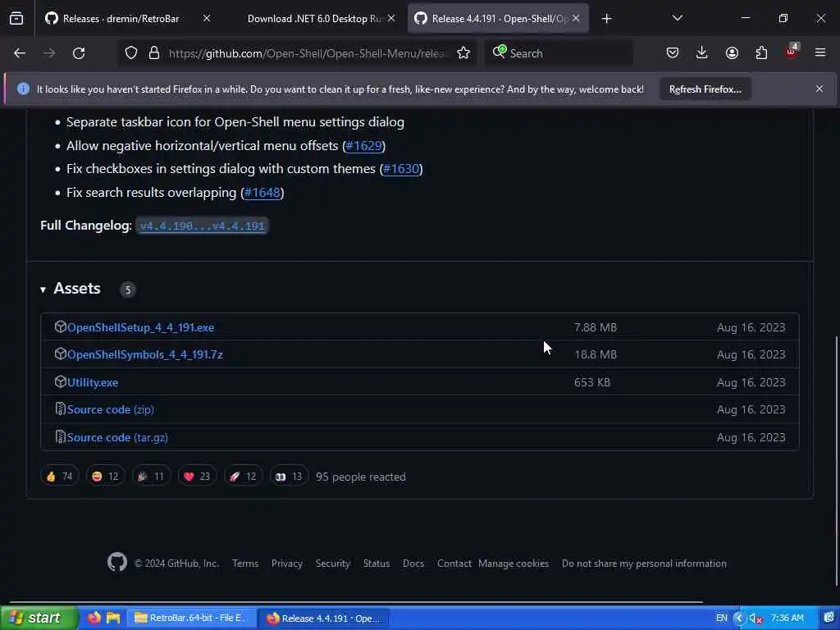The image size is (840, 630).
Task: Toggle eyes reaction 13
Action: tap(289, 477)
